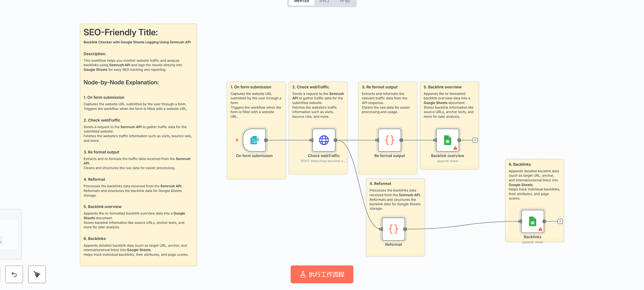
Task: Click the warning triangle on Backlinks node
Action: [540, 229]
